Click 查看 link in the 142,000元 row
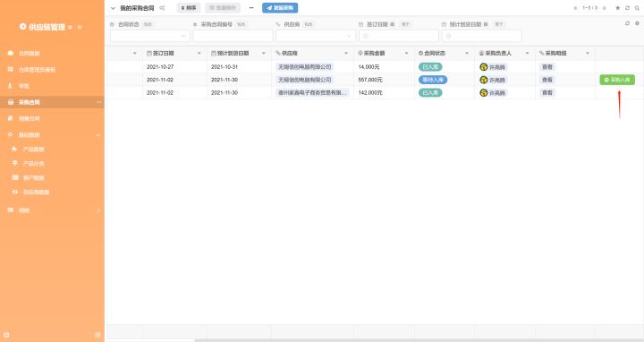 pyautogui.click(x=547, y=93)
